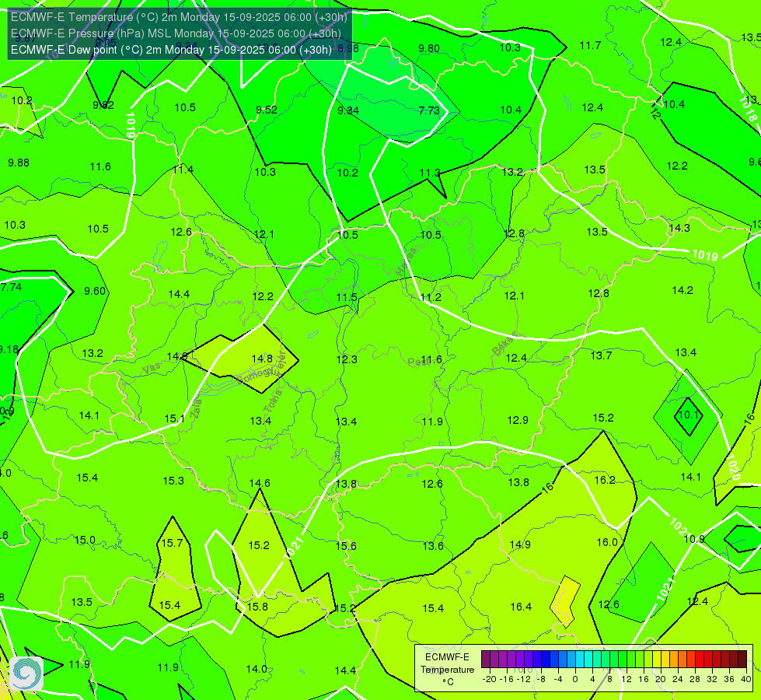The width and height of the screenshot is (761, 700).
Task: Click the 10.1 temperature value
Action: pyautogui.click(x=688, y=415)
